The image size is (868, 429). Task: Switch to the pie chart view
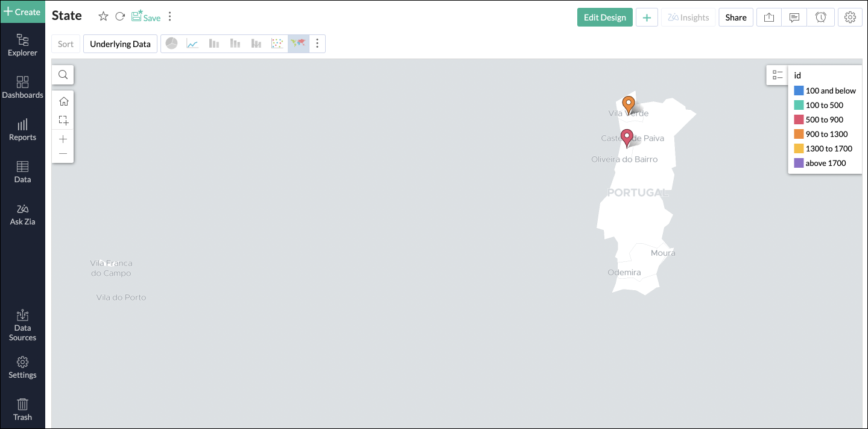172,43
